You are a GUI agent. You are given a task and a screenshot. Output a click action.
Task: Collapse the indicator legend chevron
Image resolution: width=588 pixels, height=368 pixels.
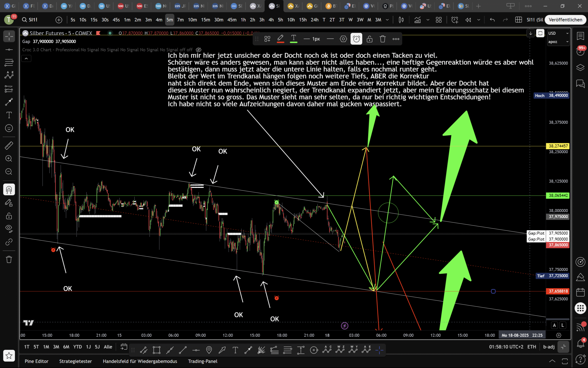pyautogui.click(x=26, y=58)
